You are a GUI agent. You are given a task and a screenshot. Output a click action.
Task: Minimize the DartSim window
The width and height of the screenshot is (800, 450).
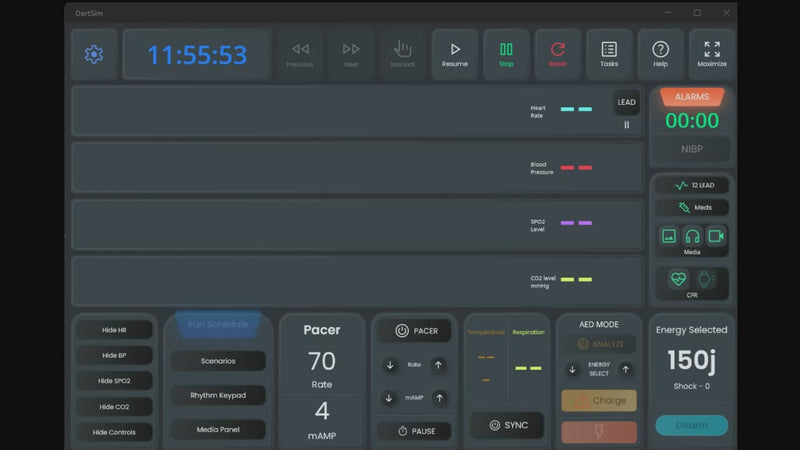(668, 13)
